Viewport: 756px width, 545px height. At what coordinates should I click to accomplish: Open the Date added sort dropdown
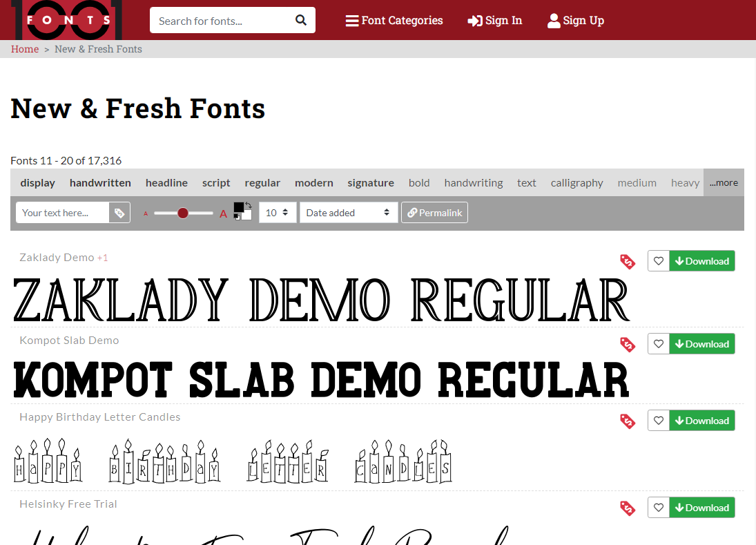349,213
